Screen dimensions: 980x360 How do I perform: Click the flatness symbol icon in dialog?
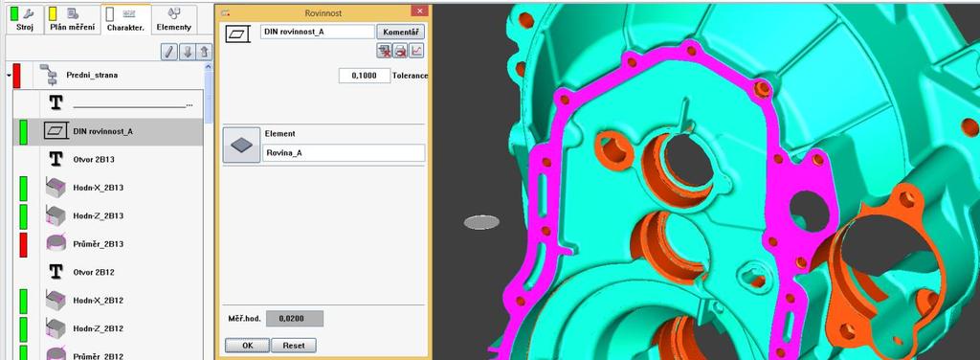point(237,34)
